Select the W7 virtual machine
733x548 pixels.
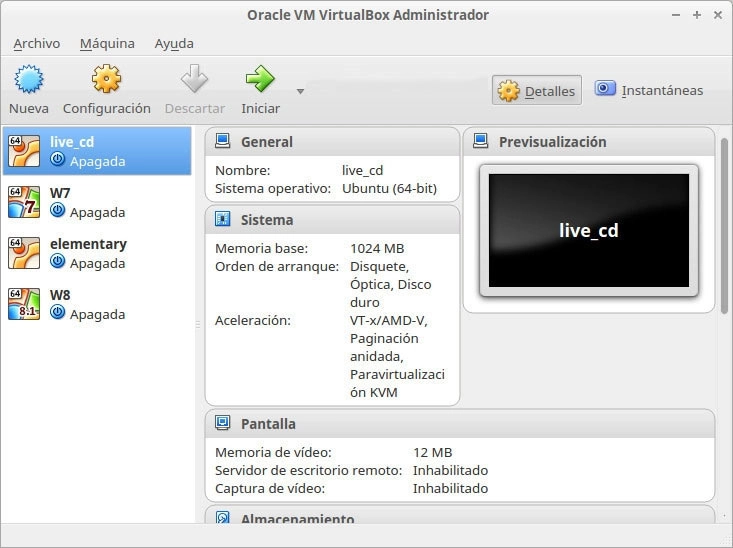97,202
